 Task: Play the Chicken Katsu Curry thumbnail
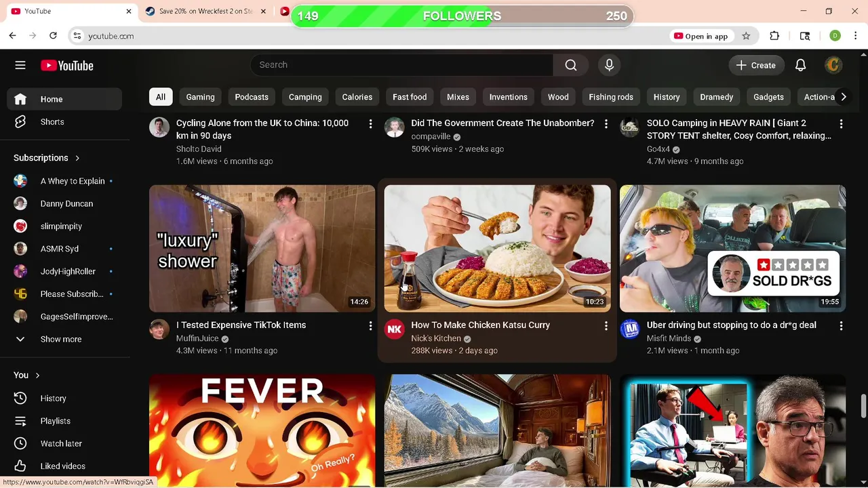click(x=497, y=249)
